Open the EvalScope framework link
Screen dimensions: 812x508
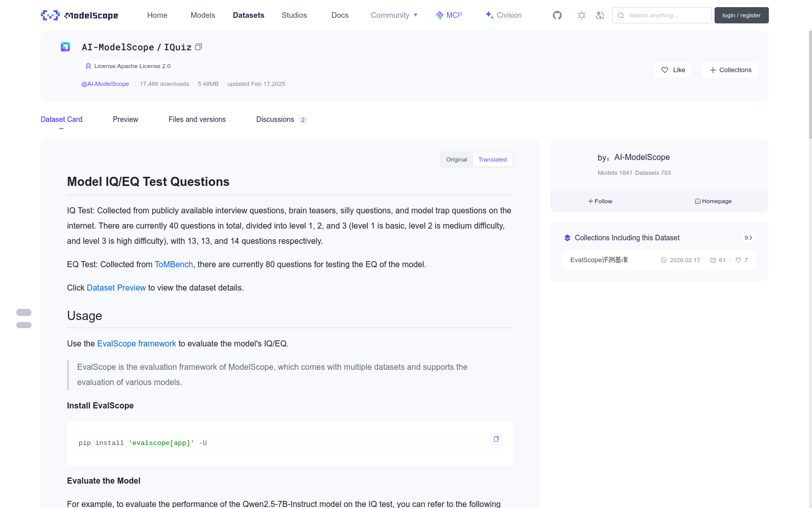click(x=137, y=343)
